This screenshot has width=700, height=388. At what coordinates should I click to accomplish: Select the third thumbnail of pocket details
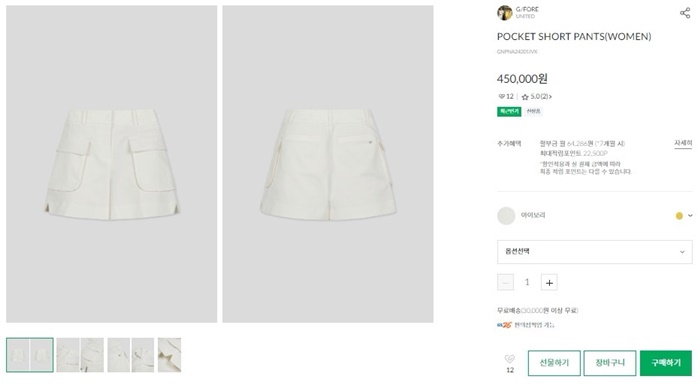131,355
